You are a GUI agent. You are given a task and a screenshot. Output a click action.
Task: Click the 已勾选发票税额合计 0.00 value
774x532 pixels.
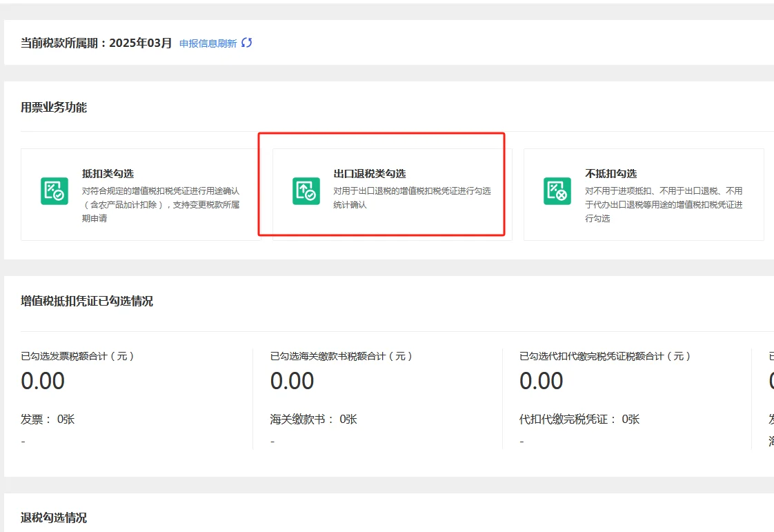[43, 381]
